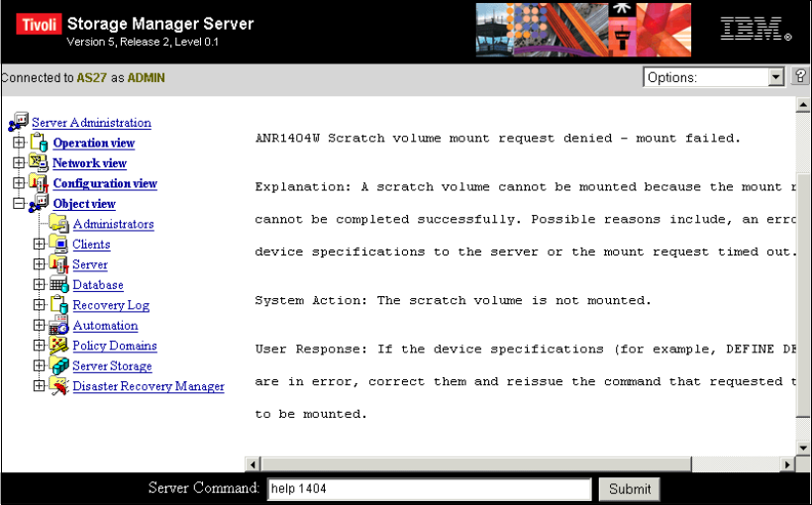The height and width of the screenshot is (505, 812).
Task: Click the Recovery Log clipboard icon
Action: (x=59, y=304)
